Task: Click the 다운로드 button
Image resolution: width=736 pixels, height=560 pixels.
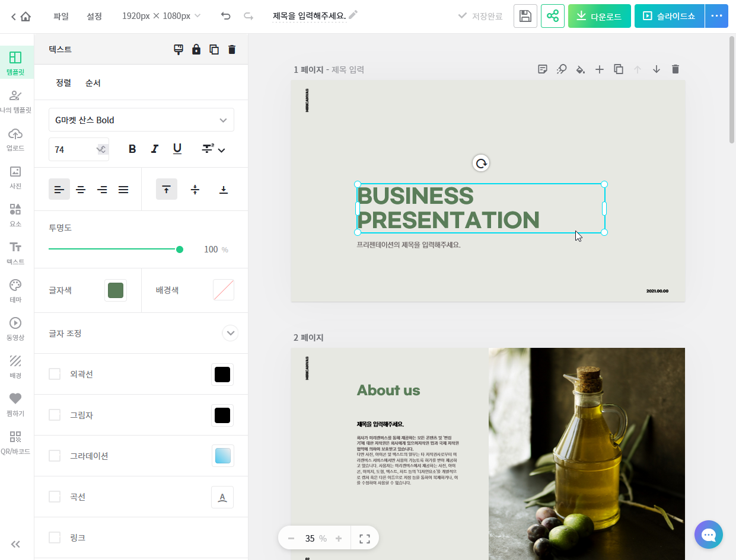Action: click(599, 16)
